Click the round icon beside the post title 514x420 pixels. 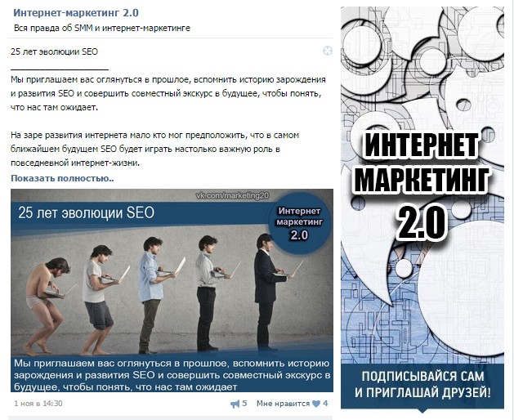tap(328, 51)
